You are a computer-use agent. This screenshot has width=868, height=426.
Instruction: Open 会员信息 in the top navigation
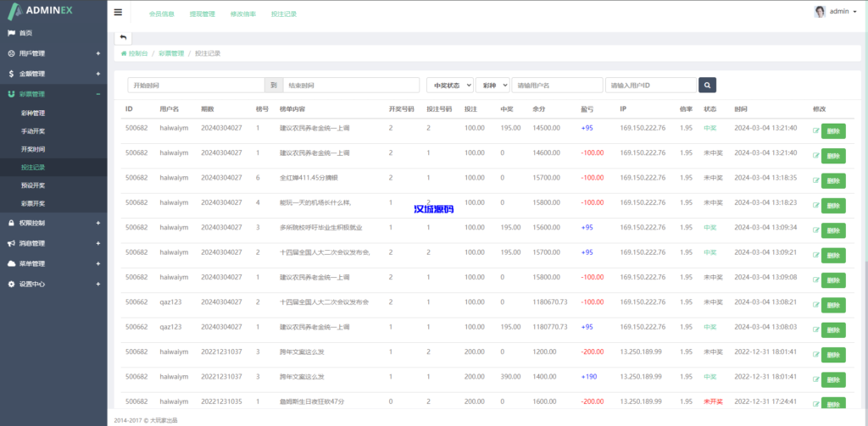click(162, 14)
